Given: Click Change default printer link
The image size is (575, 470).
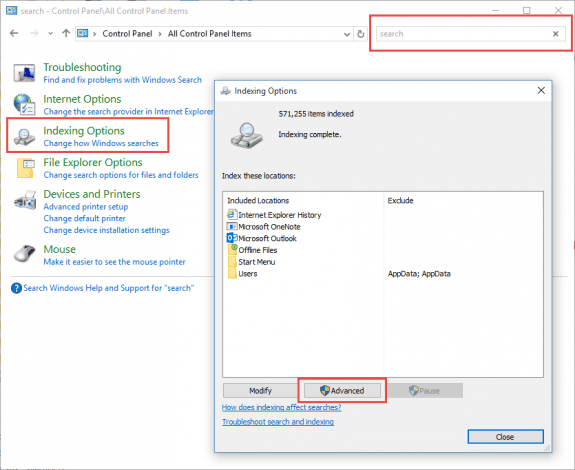Looking at the screenshot, I should tap(84, 219).
